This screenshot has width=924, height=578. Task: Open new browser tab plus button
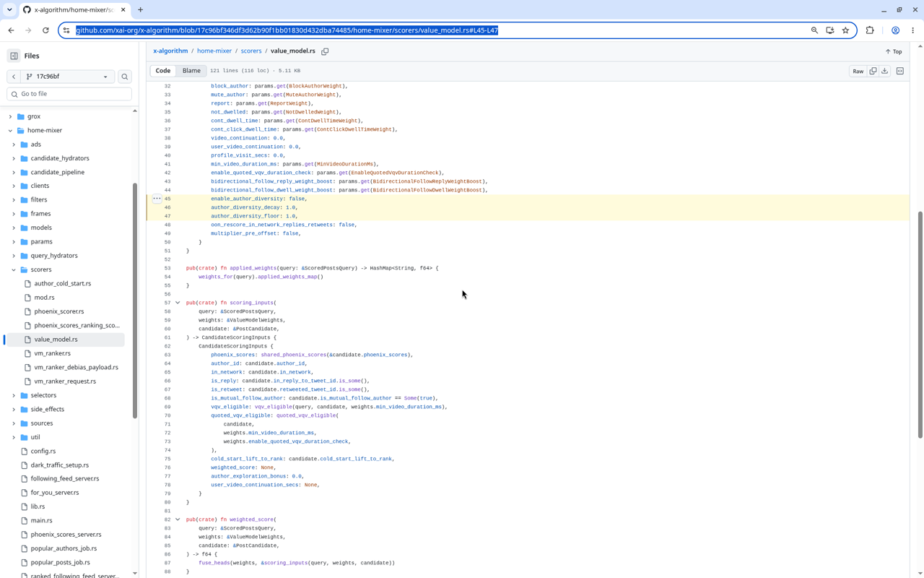141,10
